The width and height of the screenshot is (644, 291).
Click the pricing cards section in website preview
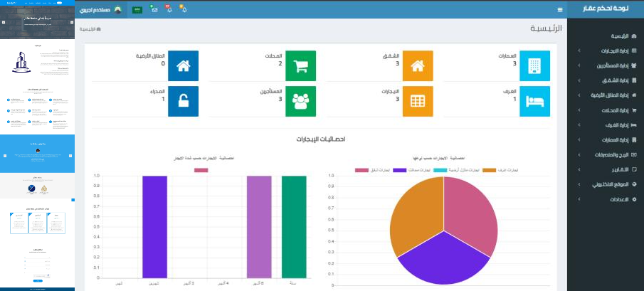[x=38, y=222]
